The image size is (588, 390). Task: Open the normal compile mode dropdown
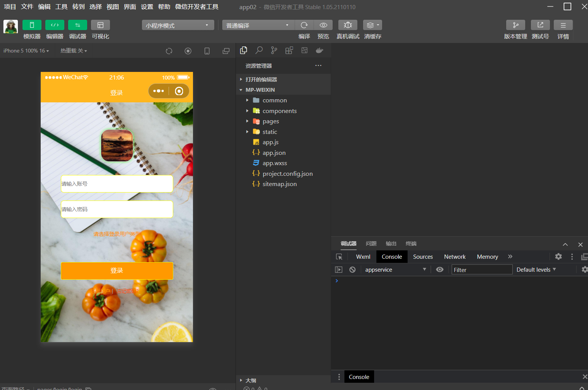(x=258, y=25)
